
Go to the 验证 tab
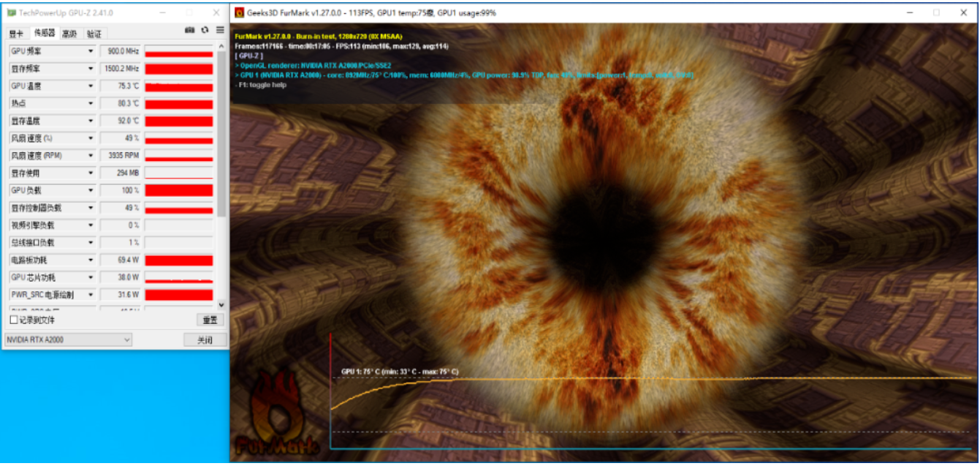[94, 34]
